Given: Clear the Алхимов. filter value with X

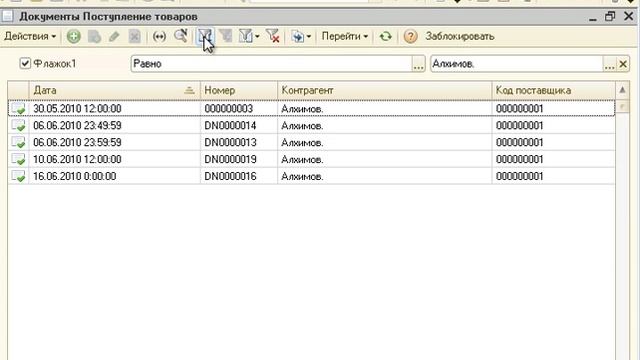Looking at the screenshot, I should pos(623,64).
